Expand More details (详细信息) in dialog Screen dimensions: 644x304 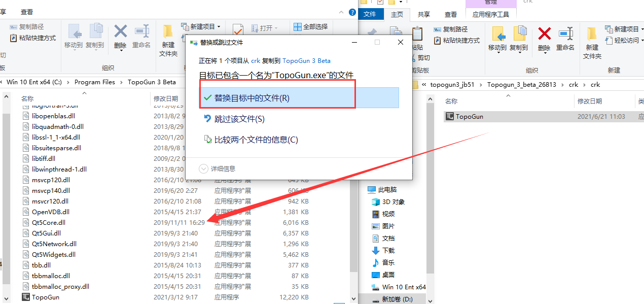(x=218, y=168)
